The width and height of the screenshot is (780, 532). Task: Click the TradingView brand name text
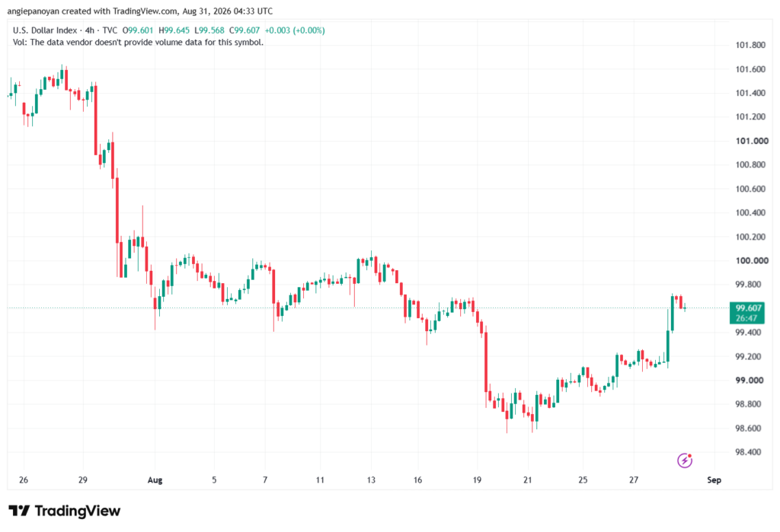[x=78, y=511]
